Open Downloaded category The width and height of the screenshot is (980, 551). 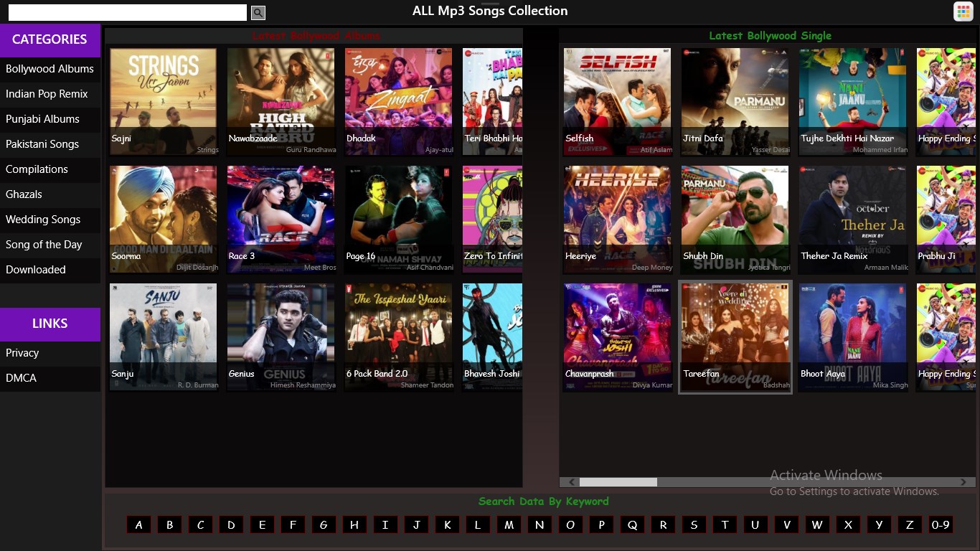(50, 270)
